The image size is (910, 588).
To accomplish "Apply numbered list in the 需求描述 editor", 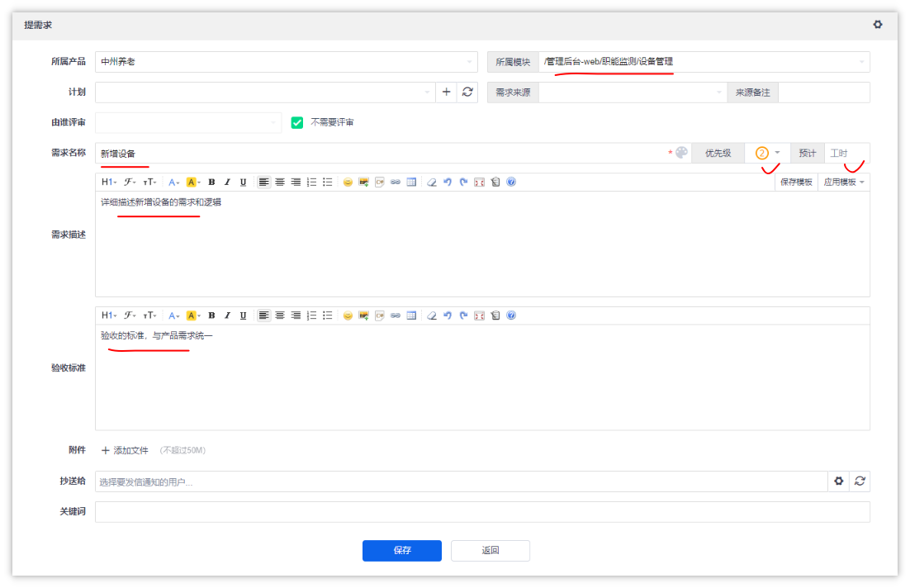I will tap(311, 183).
